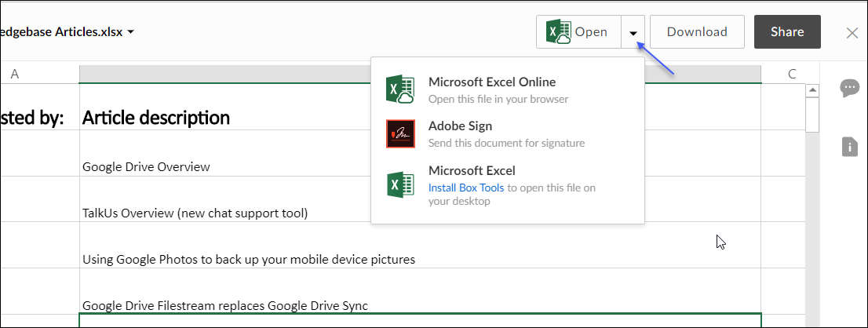Viewport: 868px width, 328px height.
Task: Select the 'Google Drive Filestream replaces' cell
Action: coord(420,291)
